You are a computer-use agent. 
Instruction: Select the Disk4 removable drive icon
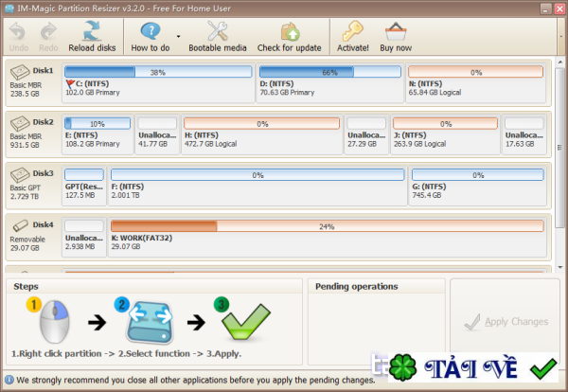point(20,225)
